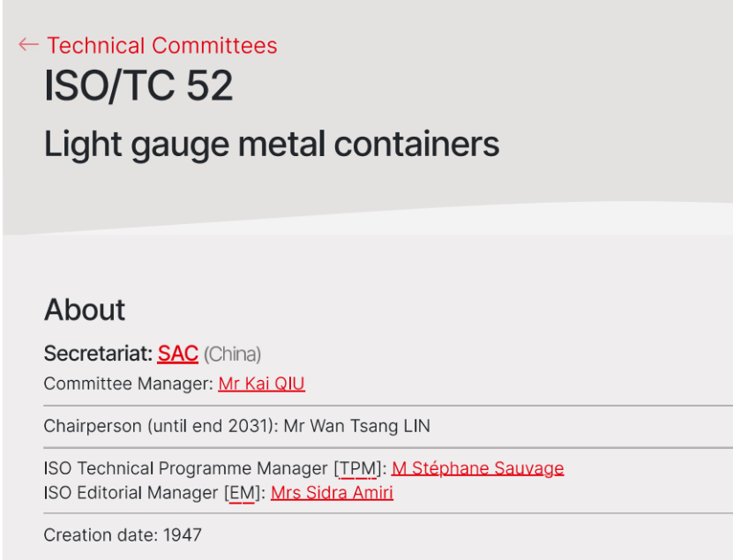Click the About section heading
Viewport: 733px width, 560px height.
[x=85, y=310]
